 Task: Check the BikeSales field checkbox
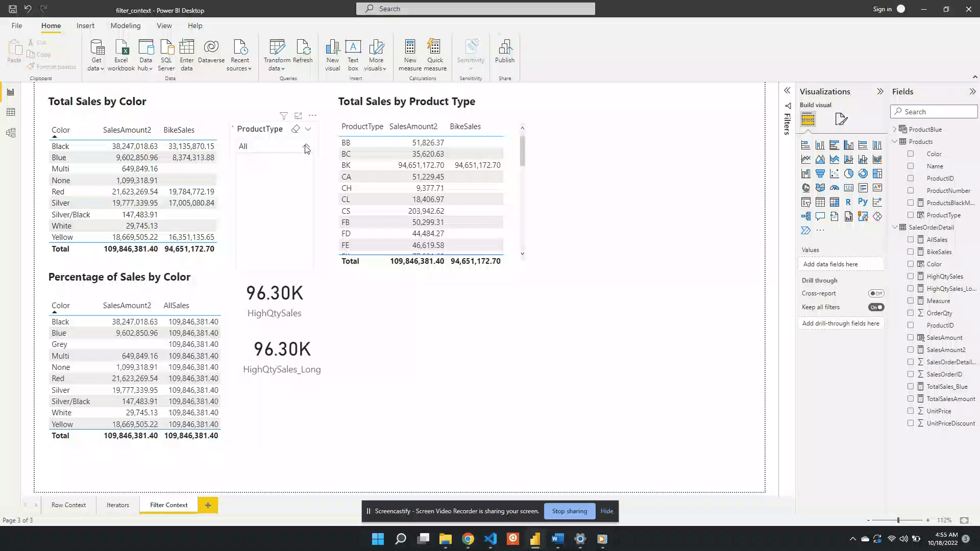pyautogui.click(x=911, y=252)
